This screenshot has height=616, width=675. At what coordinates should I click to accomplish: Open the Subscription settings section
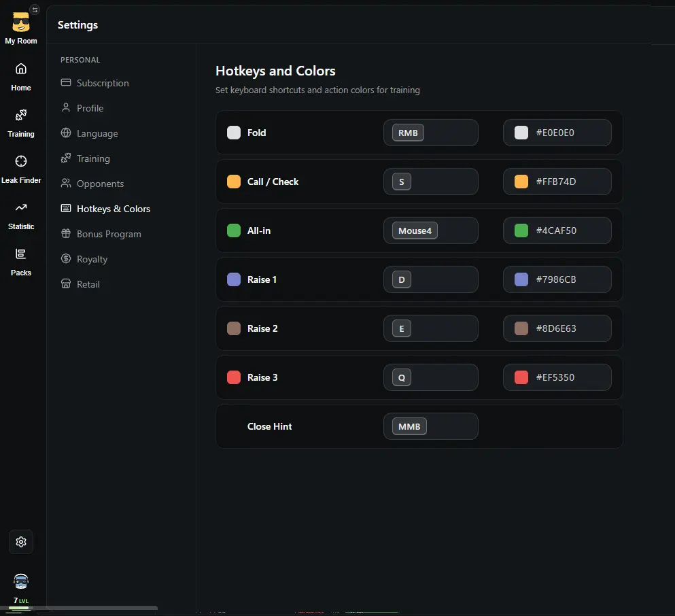click(95, 83)
